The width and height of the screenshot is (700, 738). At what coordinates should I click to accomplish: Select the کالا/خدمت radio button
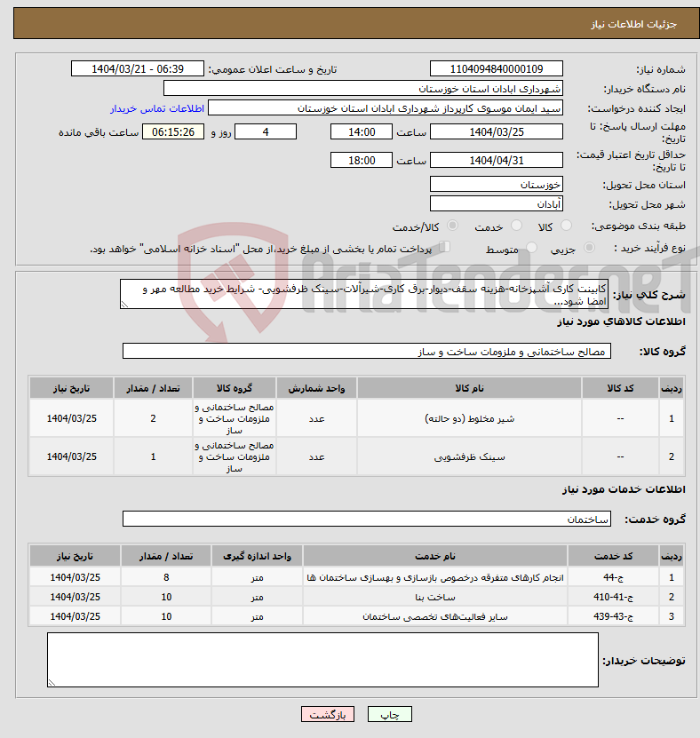(x=452, y=226)
